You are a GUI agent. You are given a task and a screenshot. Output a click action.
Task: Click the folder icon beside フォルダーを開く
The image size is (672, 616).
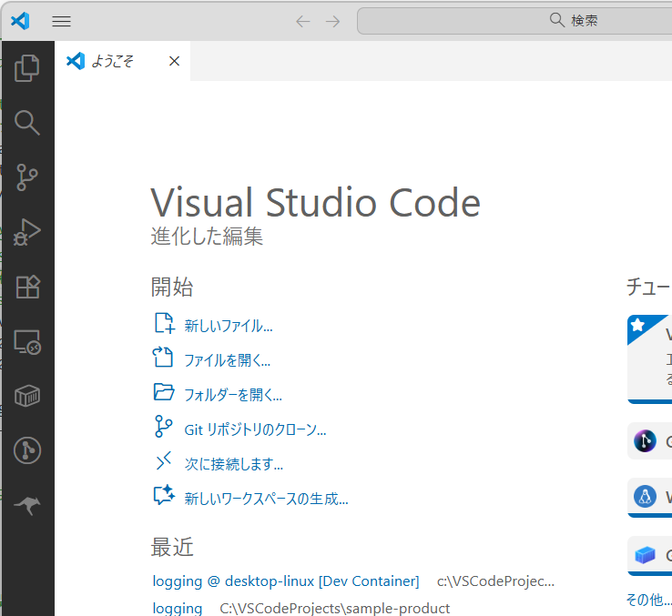pos(164,391)
